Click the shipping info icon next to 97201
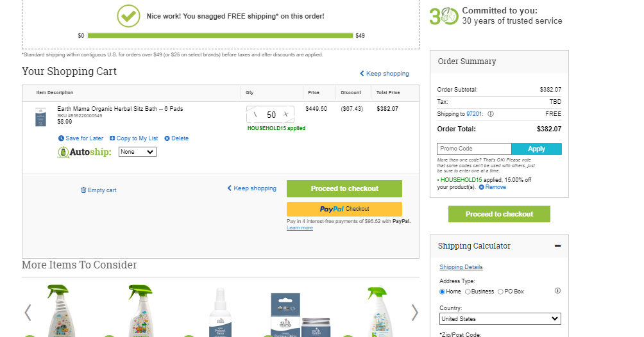644x337 pixels. coord(491,114)
